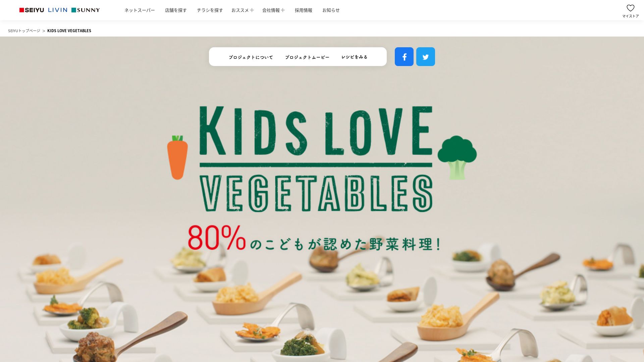644x362 pixels.
Task: Open 店舗を探す in the navigation
Action: (176, 10)
